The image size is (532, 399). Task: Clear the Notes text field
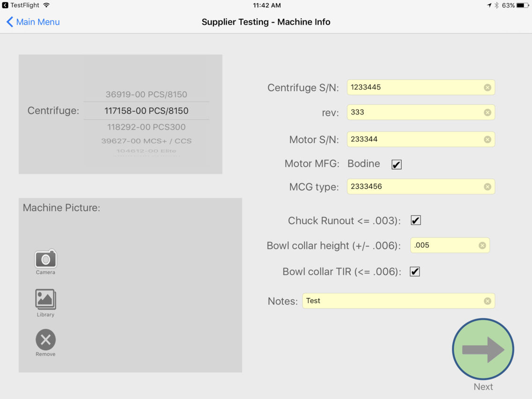487,301
